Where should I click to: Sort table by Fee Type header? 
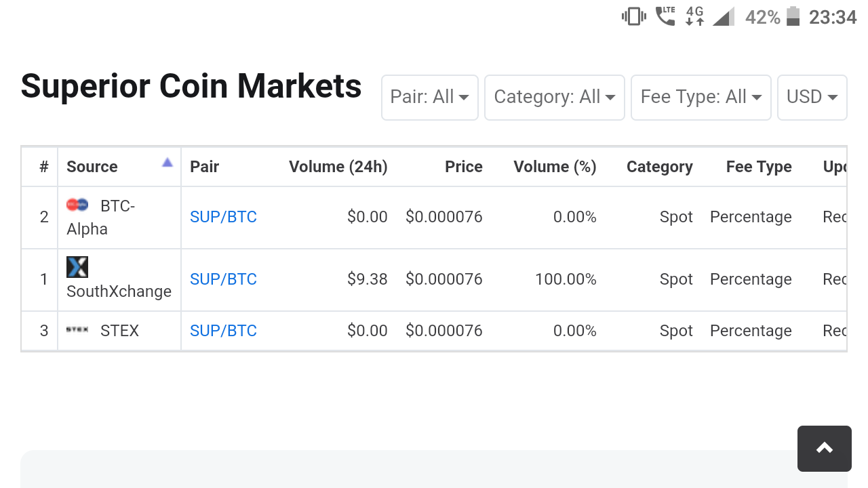759,167
